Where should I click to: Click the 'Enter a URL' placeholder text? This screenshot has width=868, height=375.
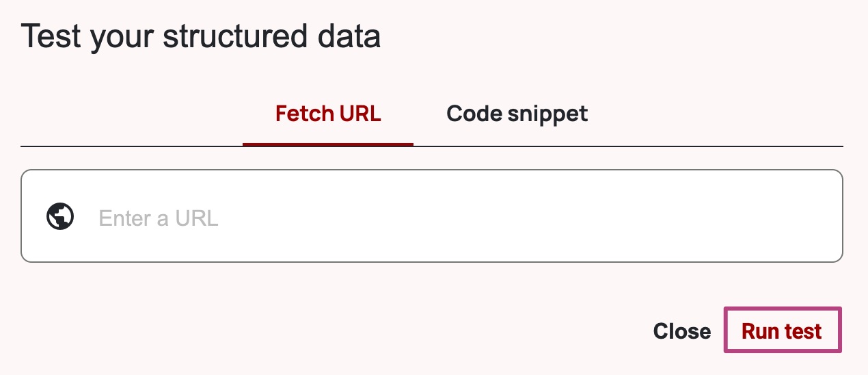click(159, 218)
